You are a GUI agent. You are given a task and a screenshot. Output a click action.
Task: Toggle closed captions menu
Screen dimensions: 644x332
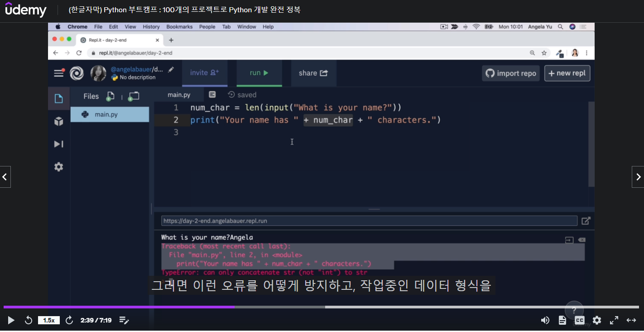tap(580, 320)
